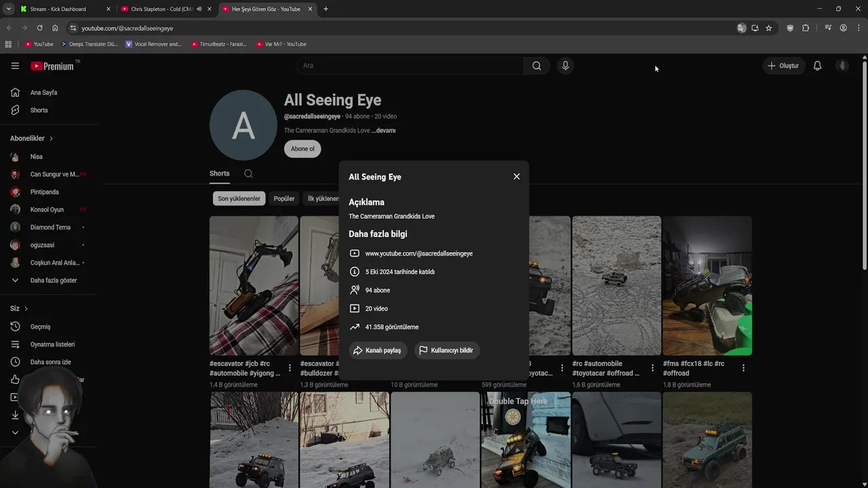Open options for the #fms #fcx18 short
This screenshot has width=868, height=488.
pyautogui.click(x=743, y=368)
